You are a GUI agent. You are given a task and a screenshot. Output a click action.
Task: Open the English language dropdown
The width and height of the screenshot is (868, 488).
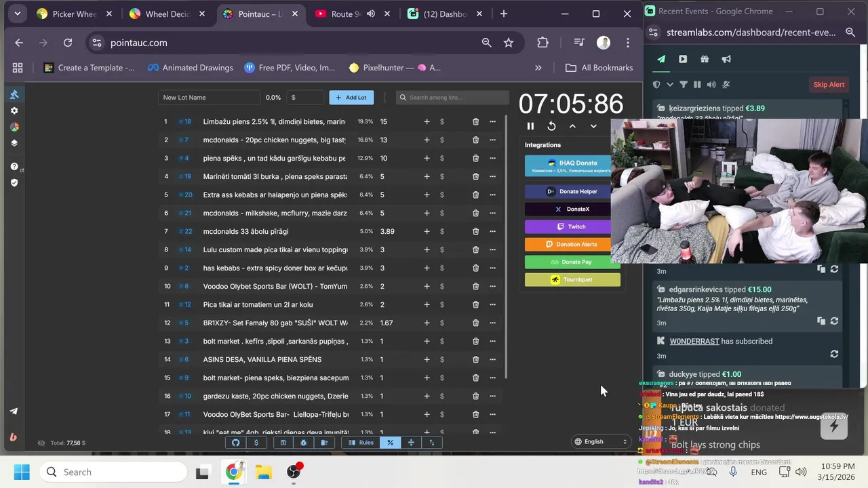click(x=601, y=442)
